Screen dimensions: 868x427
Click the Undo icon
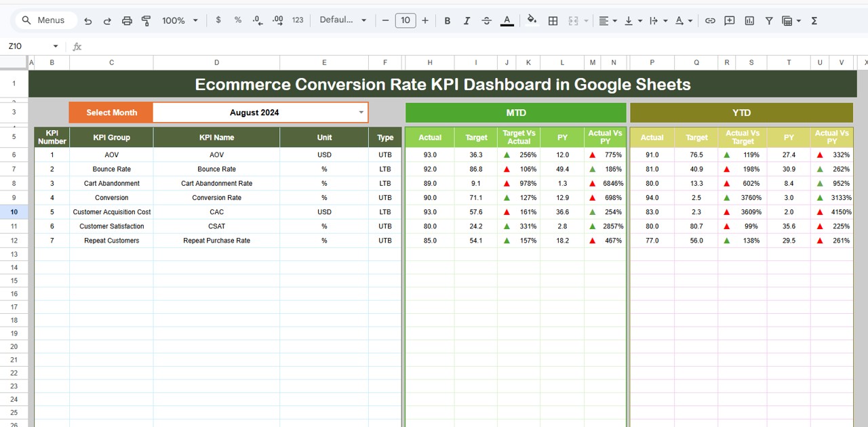[87, 21]
